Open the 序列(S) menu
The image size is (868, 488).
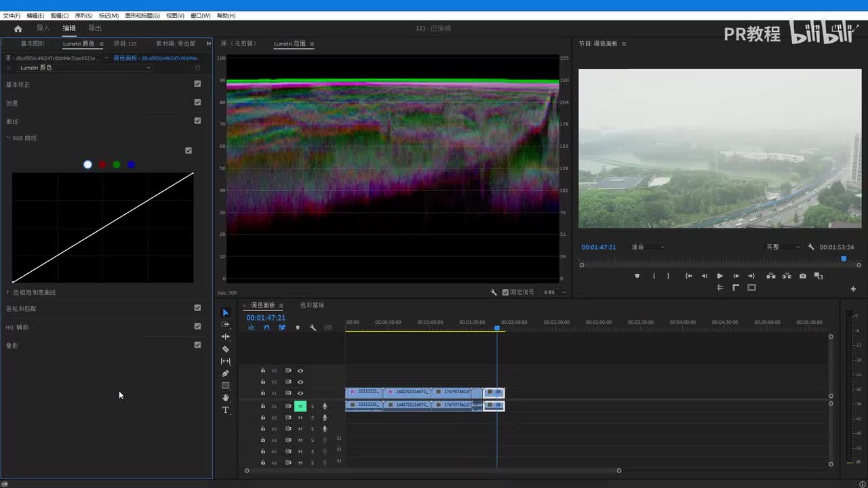(x=83, y=16)
